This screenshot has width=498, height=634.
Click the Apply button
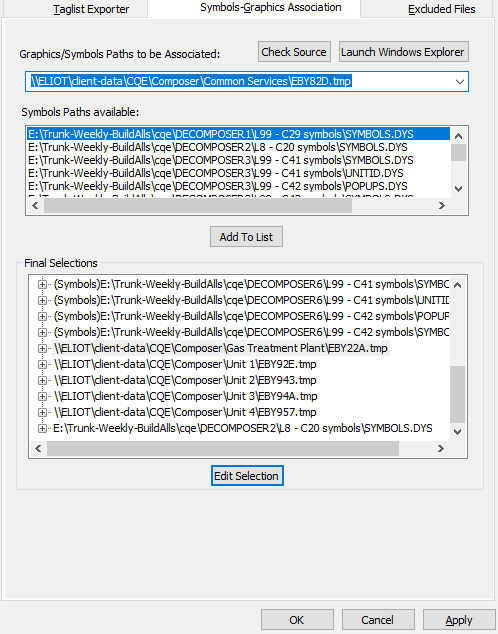tap(459, 620)
